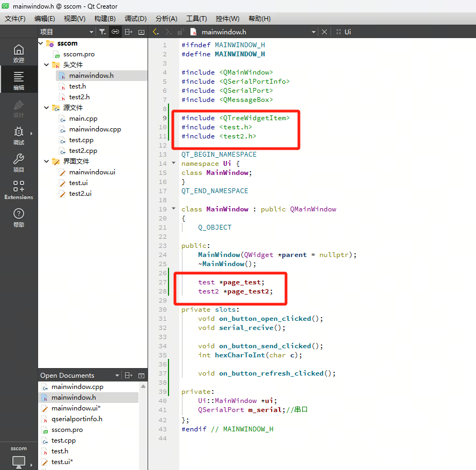Click the filter tree icon in project panel
The width and height of the screenshot is (476, 470).
102,32
